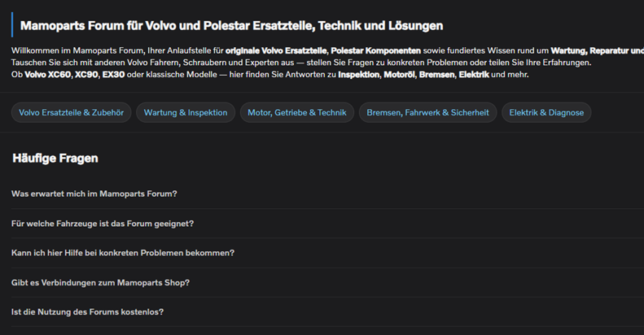Expand the question about help with konkreten Problemen
The width and height of the screenshot is (644, 335).
tap(123, 253)
